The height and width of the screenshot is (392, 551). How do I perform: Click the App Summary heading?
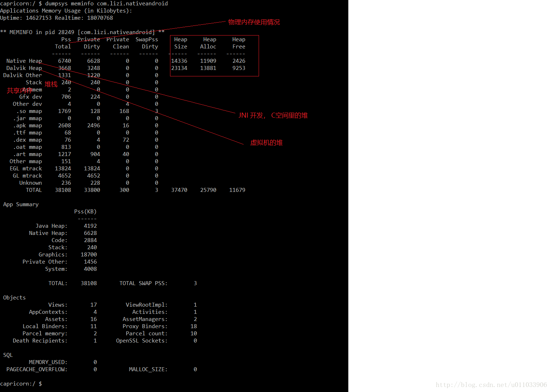click(21, 204)
